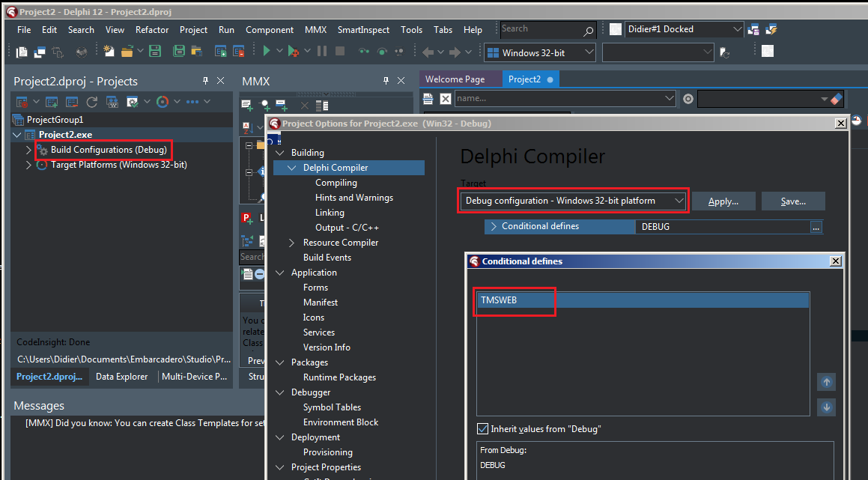
Task: Click the Trace Into debug icon
Action: point(364,52)
